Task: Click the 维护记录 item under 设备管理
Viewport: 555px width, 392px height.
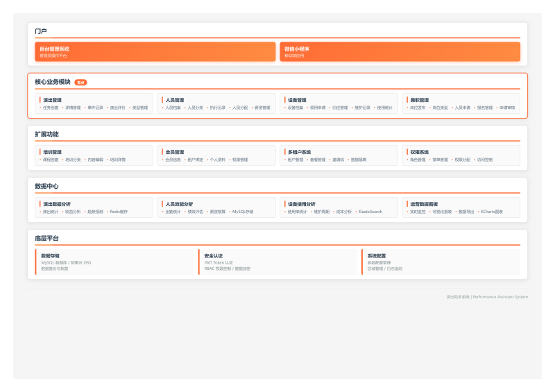Action: click(362, 108)
